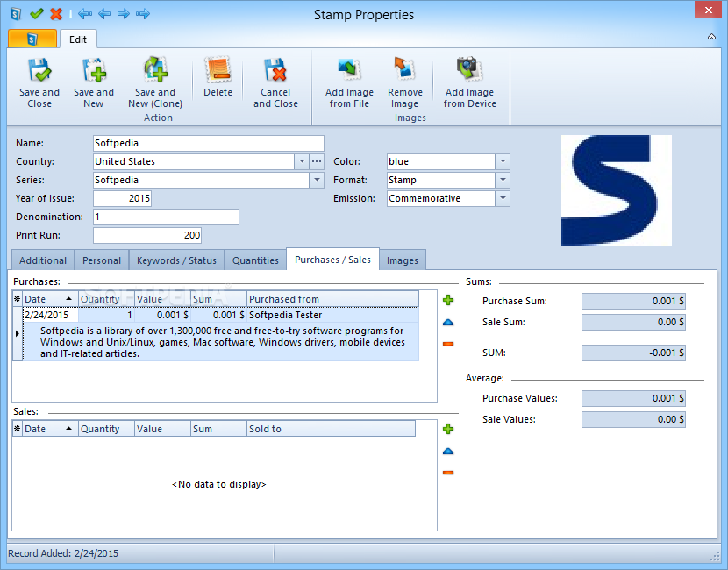Sort purchases by Date column header

click(51, 299)
